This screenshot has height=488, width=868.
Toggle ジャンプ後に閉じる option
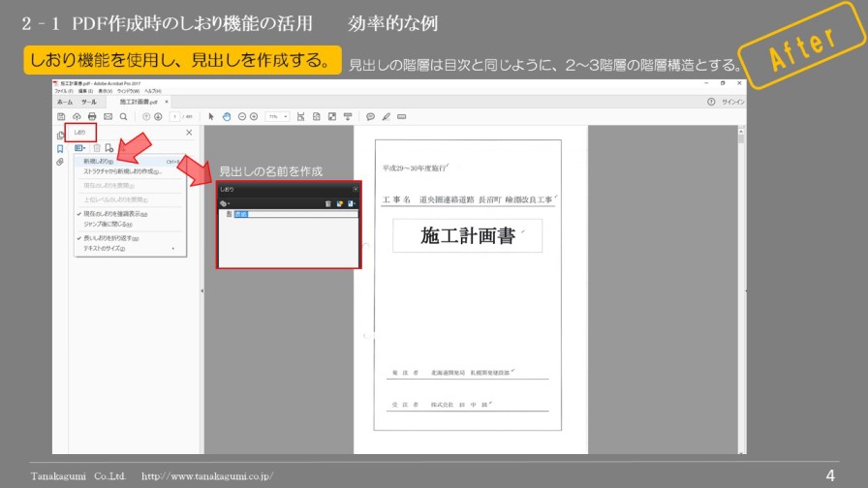[108, 223]
